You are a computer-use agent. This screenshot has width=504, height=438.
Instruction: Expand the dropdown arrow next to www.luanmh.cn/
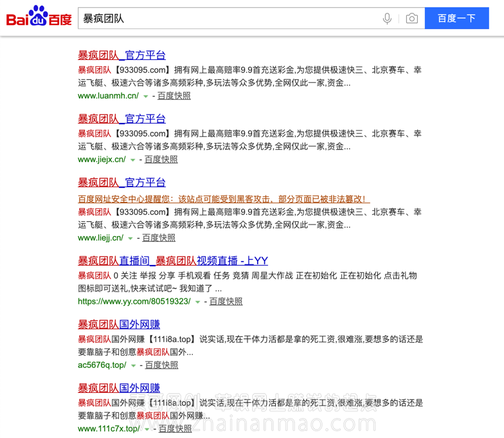(x=145, y=96)
